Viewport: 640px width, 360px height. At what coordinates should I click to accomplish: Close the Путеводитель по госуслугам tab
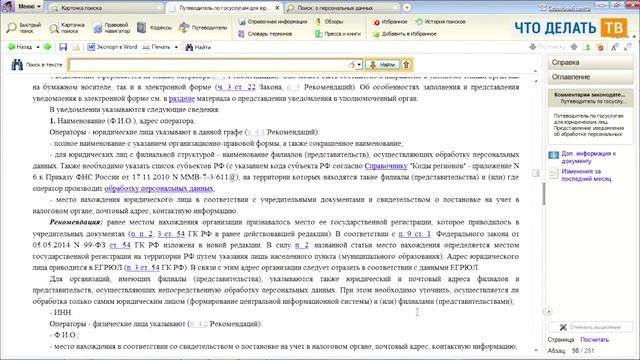(x=277, y=8)
